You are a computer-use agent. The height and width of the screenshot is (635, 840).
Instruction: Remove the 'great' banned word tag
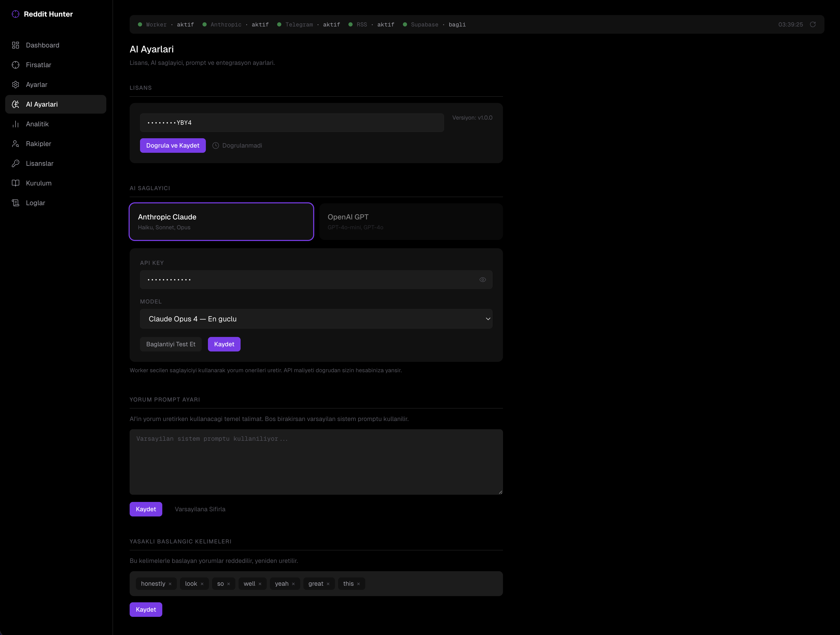(328, 584)
